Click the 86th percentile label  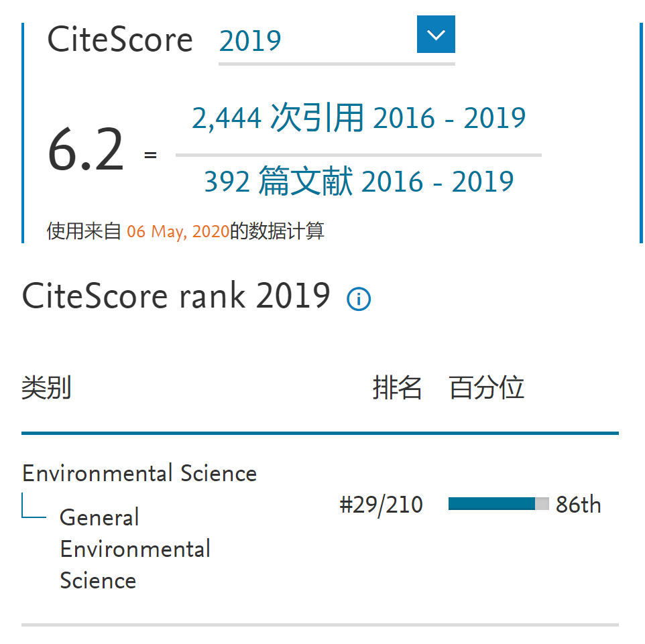coord(578,505)
